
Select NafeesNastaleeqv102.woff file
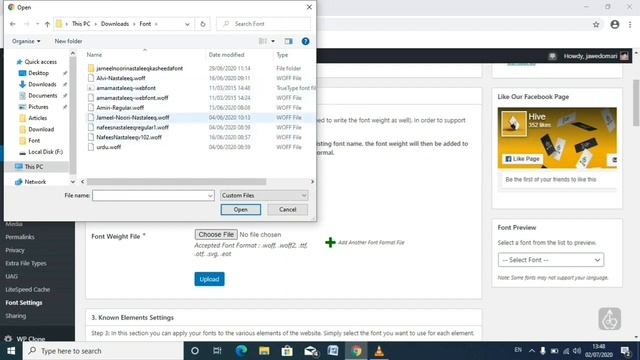click(x=129, y=137)
